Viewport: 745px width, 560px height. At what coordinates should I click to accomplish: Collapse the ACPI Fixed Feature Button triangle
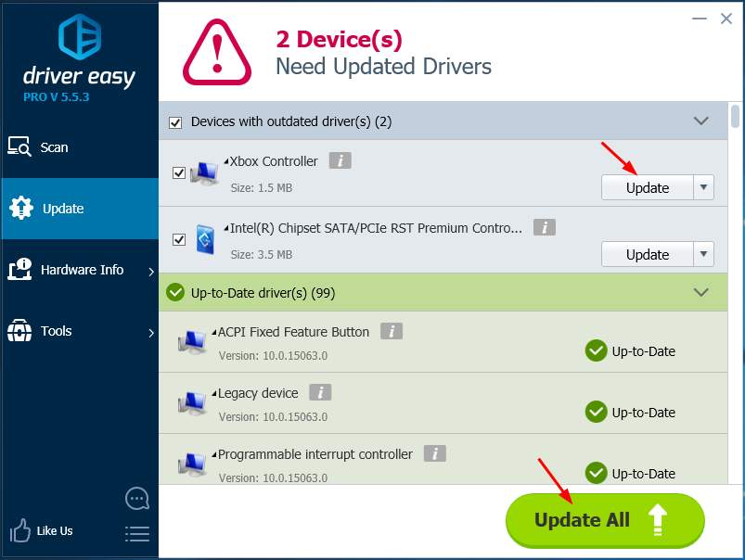[214, 332]
